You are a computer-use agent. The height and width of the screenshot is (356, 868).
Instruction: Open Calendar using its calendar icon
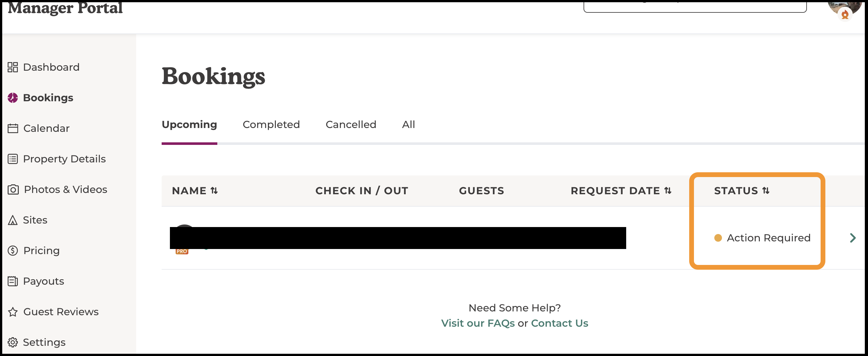[x=13, y=128]
